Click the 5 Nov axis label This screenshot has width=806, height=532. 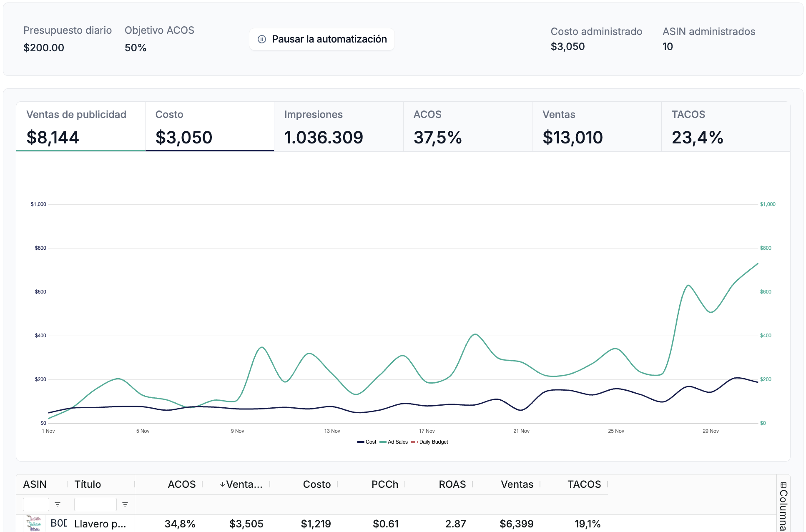coord(143,431)
